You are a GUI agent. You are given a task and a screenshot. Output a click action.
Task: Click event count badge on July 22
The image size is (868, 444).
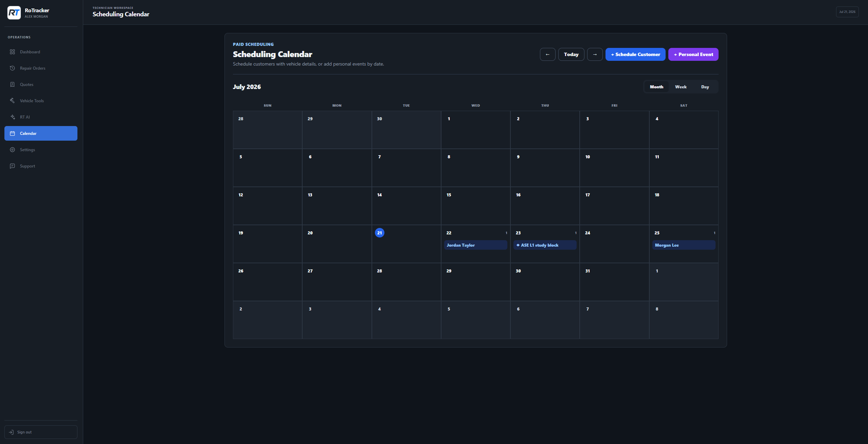[x=506, y=233]
